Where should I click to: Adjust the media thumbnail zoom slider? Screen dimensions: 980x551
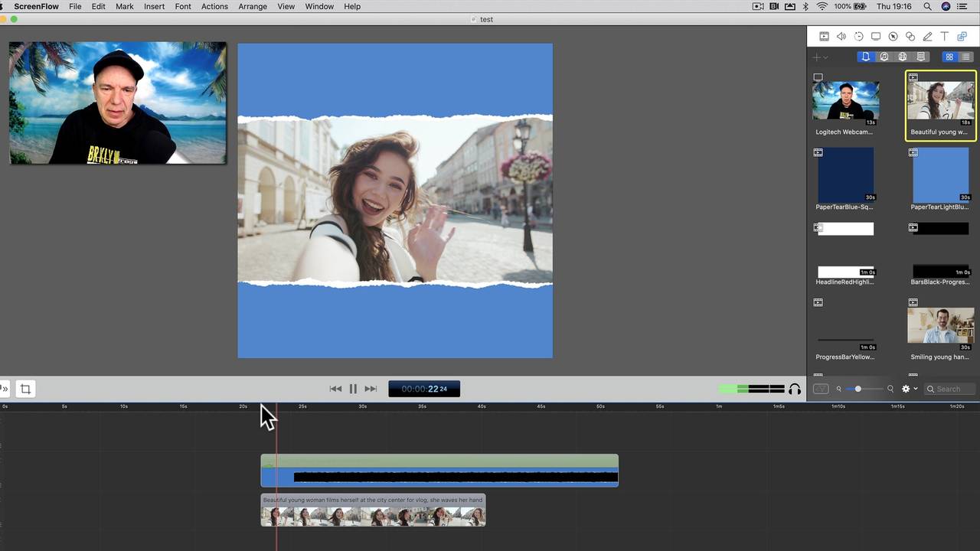click(x=858, y=389)
